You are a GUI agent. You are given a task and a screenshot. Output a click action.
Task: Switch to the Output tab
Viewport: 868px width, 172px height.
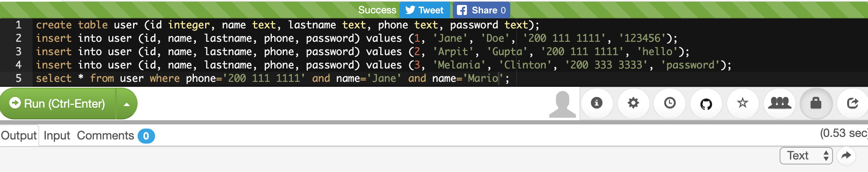click(x=19, y=136)
